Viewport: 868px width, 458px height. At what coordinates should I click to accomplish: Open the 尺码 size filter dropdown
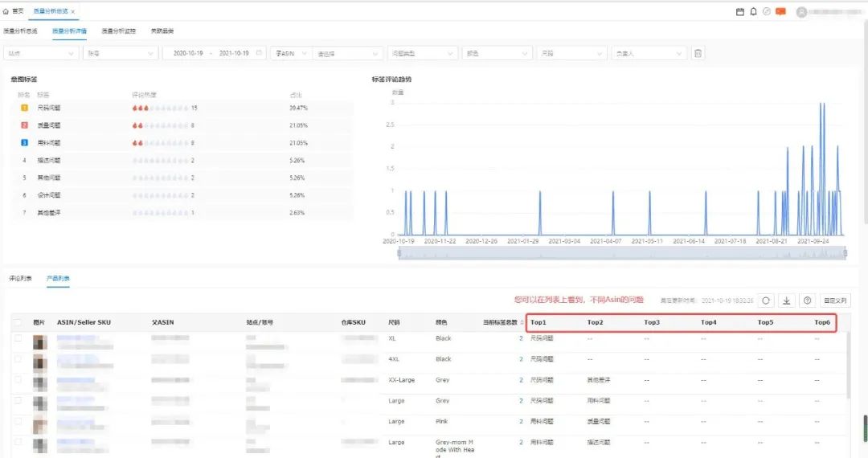click(x=570, y=53)
